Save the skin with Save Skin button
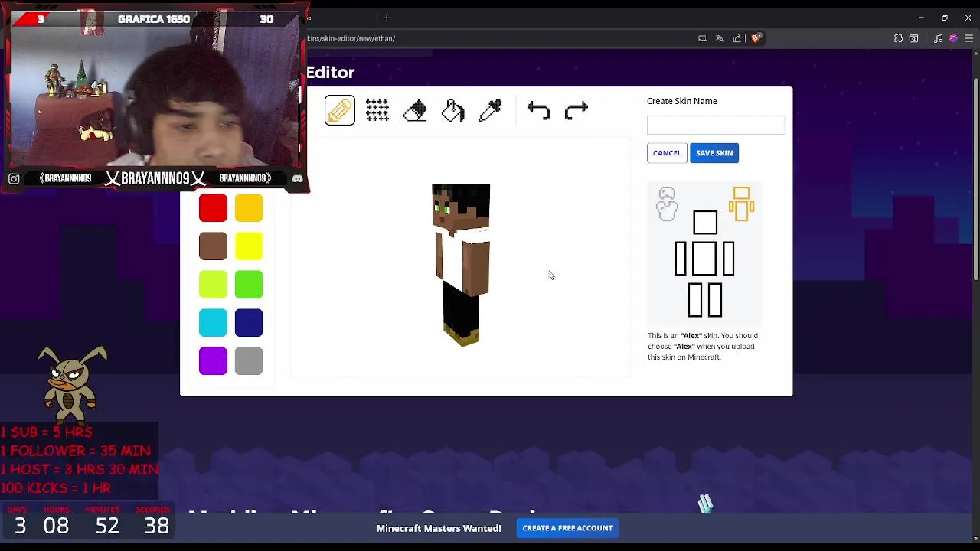Screen dimensions: 980x551 click(714, 153)
